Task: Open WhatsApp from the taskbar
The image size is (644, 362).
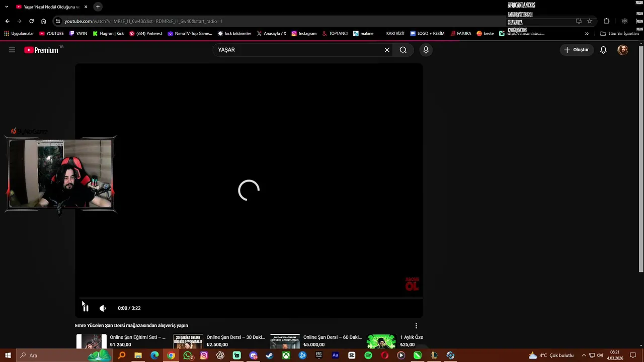Action: tap(188, 355)
